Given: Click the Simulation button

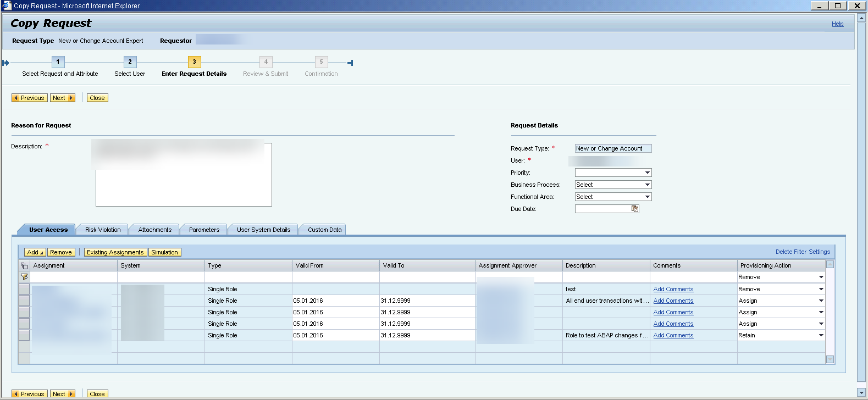Looking at the screenshot, I should coord(165,252).
